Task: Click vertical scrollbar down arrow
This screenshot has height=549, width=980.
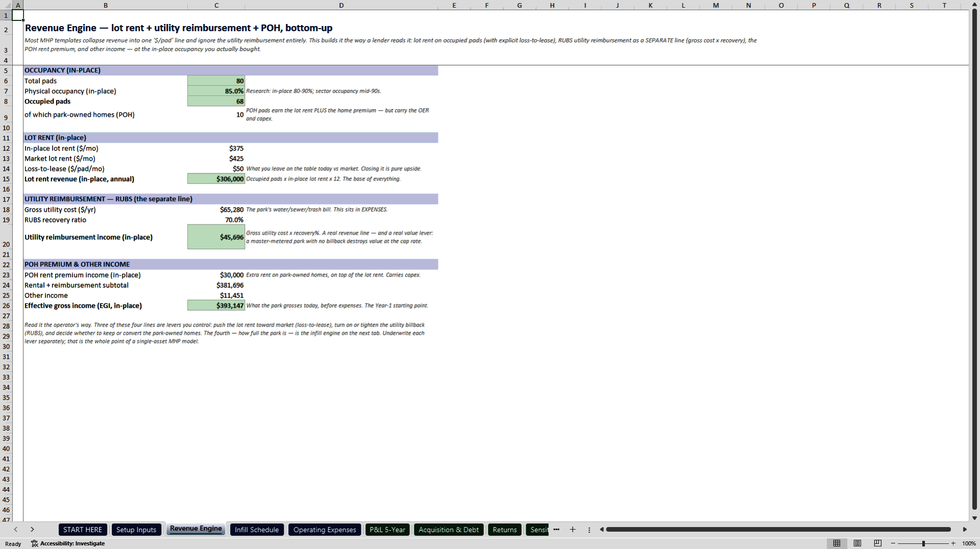Action: tap(974, 518)
